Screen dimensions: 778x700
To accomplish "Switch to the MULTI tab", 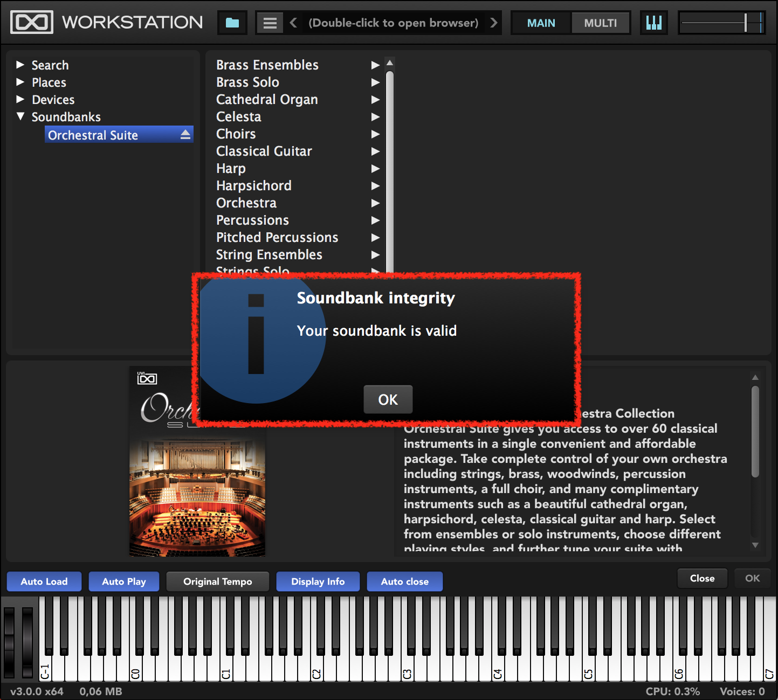I will click(600, 23).
